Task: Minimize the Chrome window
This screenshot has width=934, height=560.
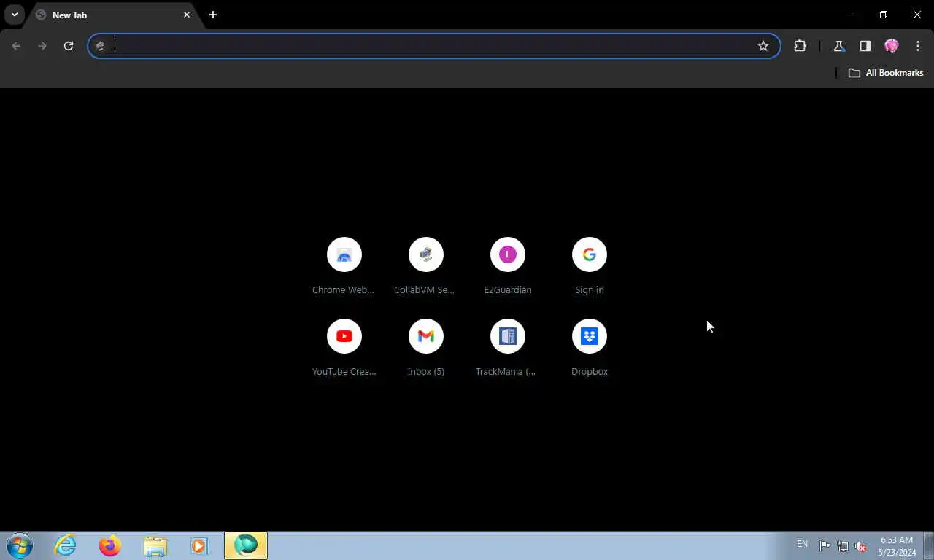Action: [x=850, y=15]
